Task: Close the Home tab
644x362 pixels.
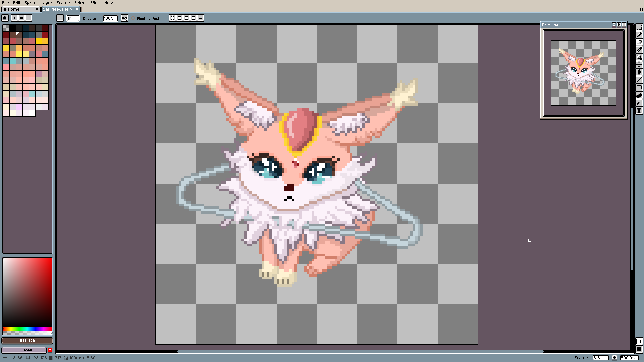Action: click(37, 9)
